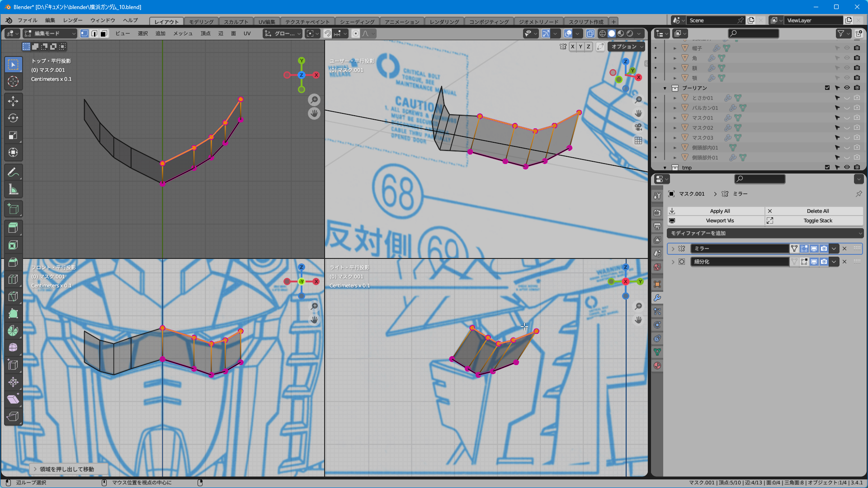Select the Move tool in left toolbar

pyautogui.click(x=13, y=101)
